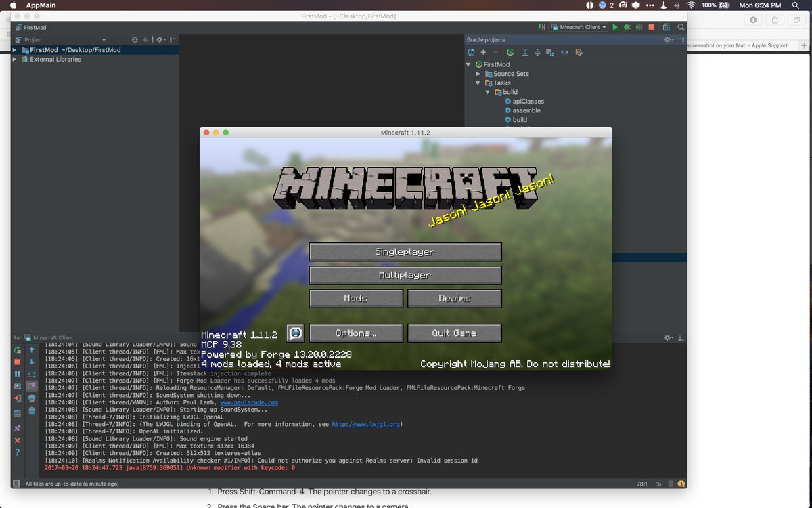Open AppMain menu in menu bar
This screenshot has height=508, width=812.
41,5
